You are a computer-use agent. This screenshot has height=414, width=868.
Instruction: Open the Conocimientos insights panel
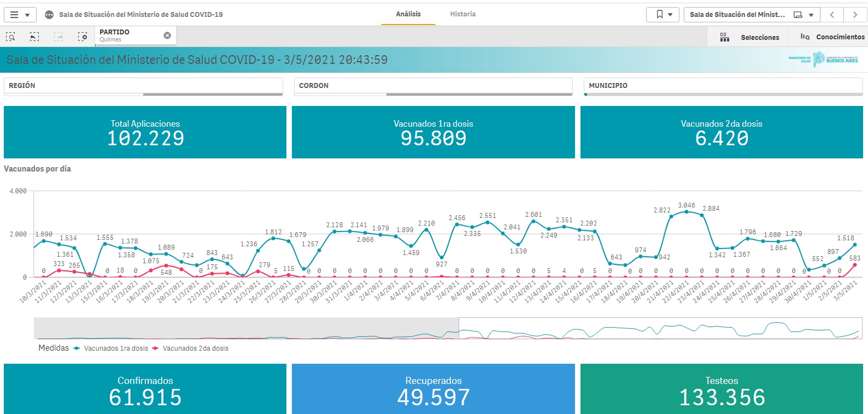[x=832, y=37]
